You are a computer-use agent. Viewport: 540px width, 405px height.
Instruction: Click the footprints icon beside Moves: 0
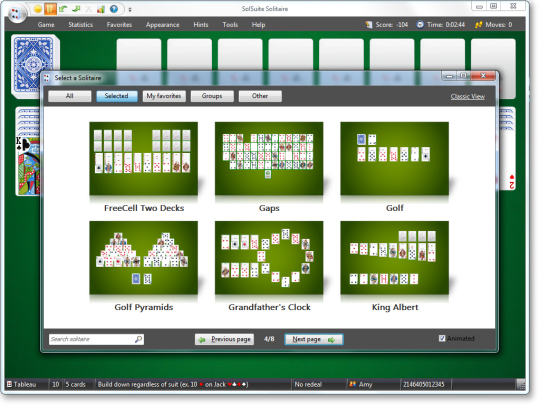[x=478, y=24]
